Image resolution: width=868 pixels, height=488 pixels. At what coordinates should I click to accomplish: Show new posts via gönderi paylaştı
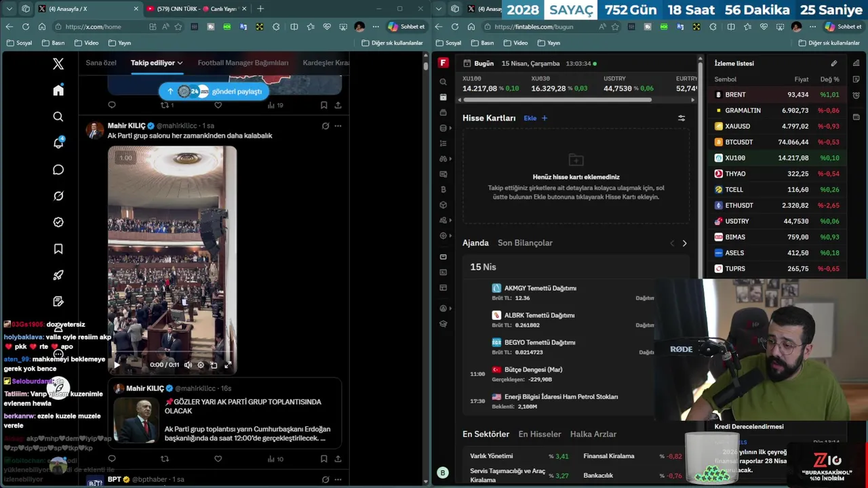point(214,91)
